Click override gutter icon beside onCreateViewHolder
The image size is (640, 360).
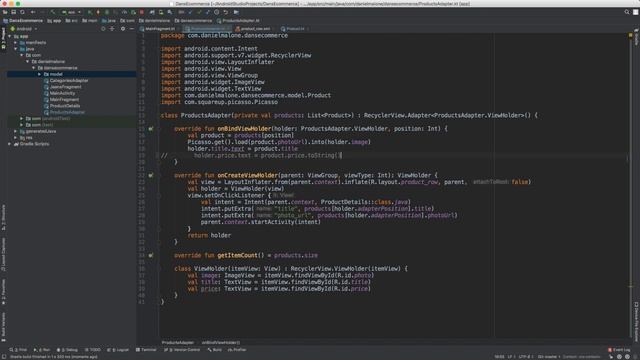[151, 176]
